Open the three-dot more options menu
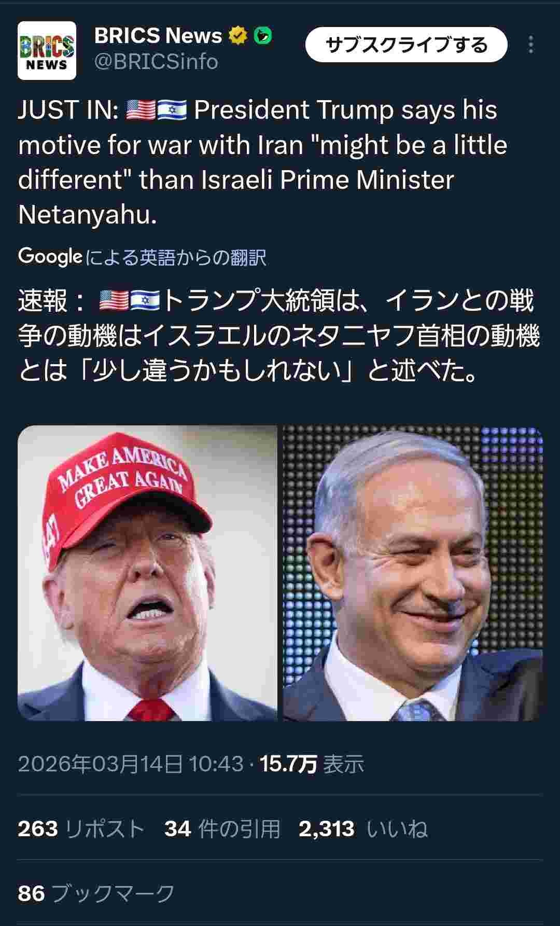This screenshot has width=560, height=926. [x=531, y=45]
